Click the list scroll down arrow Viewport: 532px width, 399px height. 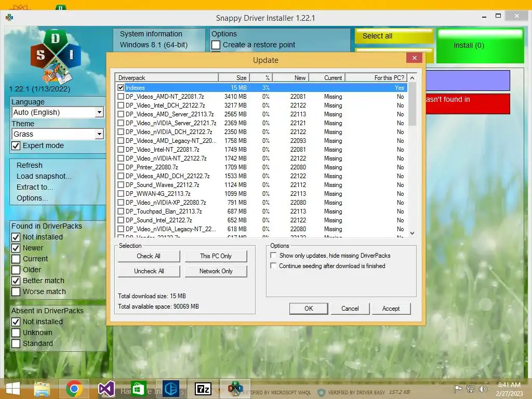pos(412,233)
